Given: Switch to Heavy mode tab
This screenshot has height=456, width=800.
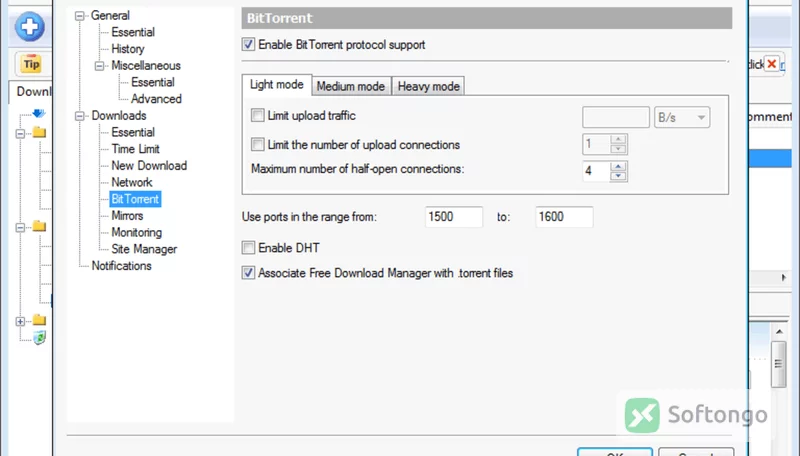Looking at the screenshot, I should pos(429,86).
